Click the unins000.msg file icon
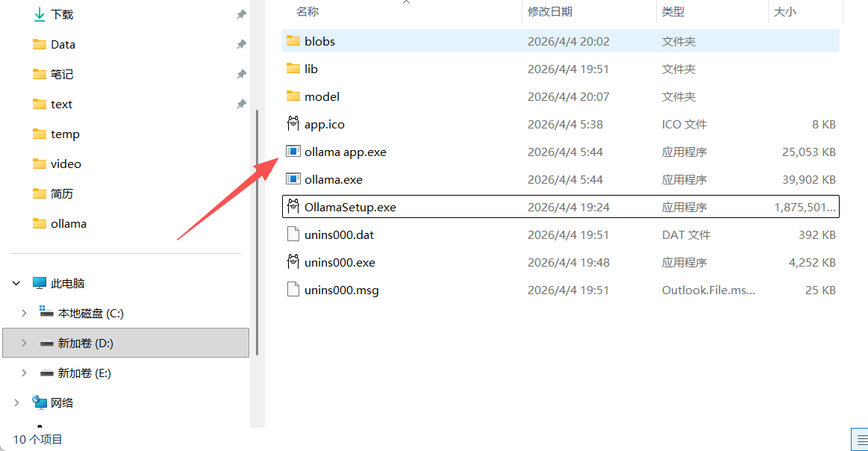This screenshot has height=451, width=868. 293,289
